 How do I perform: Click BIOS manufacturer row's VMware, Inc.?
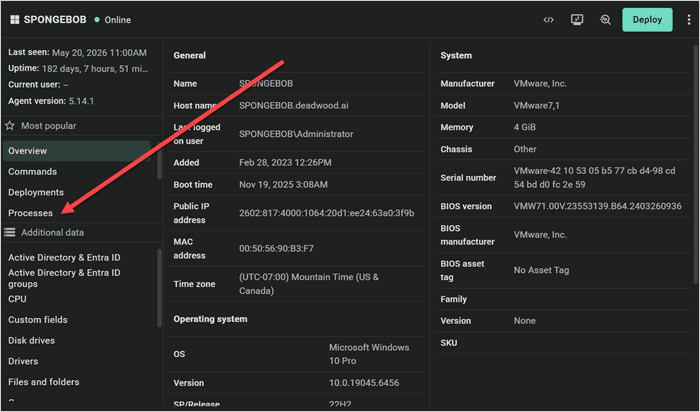click(x=540, y=235)
